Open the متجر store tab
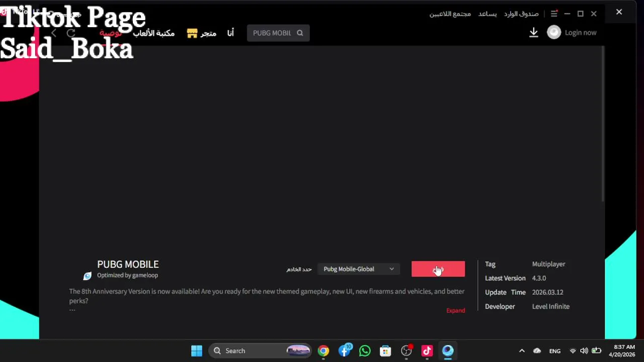The width and height of the screenshot is (644, 362). [x=201, y=33]
